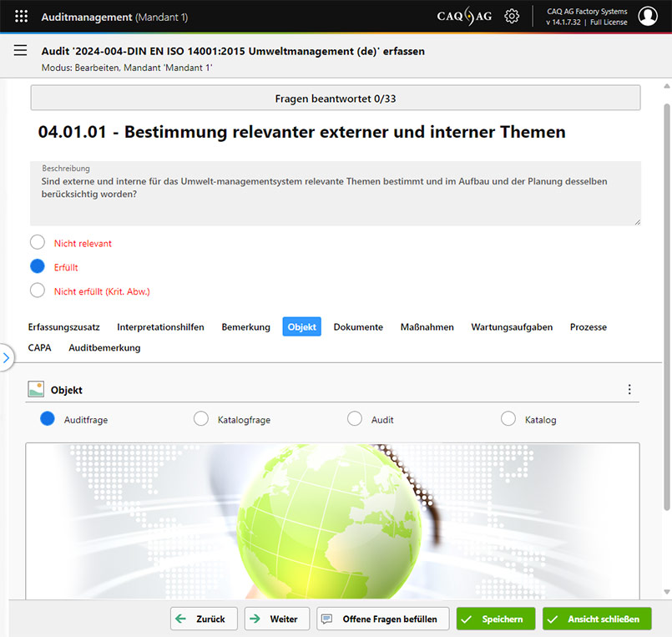Viewport: 672px width, 637px height.
Task: Select the 'Nicht relevant' radio option
Action: (38, 243)
